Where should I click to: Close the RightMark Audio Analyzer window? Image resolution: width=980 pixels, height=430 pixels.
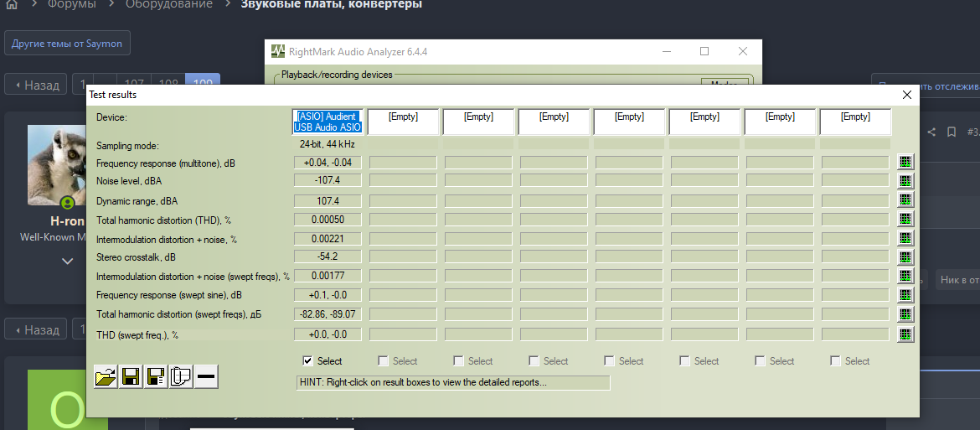pos(742,51)
